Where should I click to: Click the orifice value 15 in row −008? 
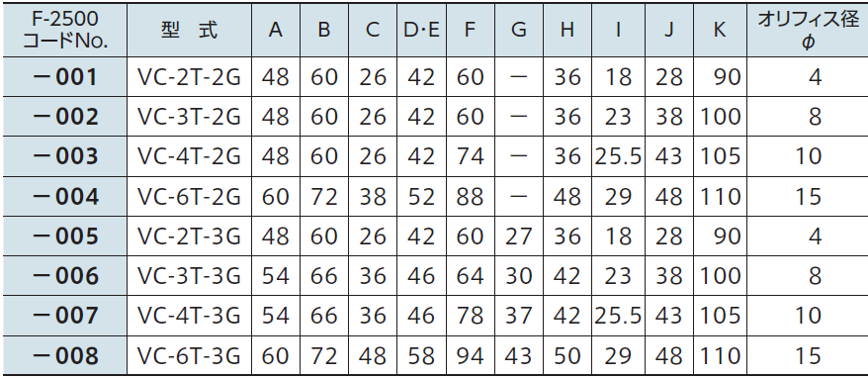click(808, 356)
